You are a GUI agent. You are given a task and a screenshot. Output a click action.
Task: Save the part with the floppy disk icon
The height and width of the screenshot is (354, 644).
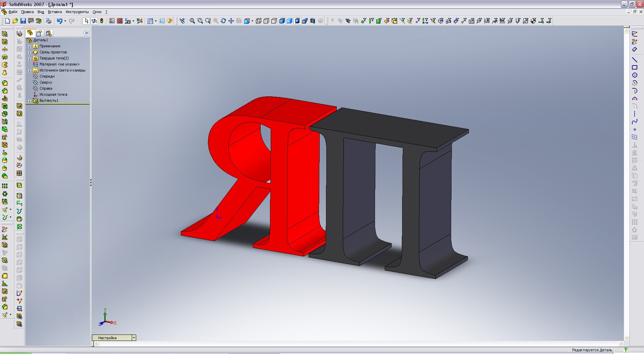click(x=23, y=21)
